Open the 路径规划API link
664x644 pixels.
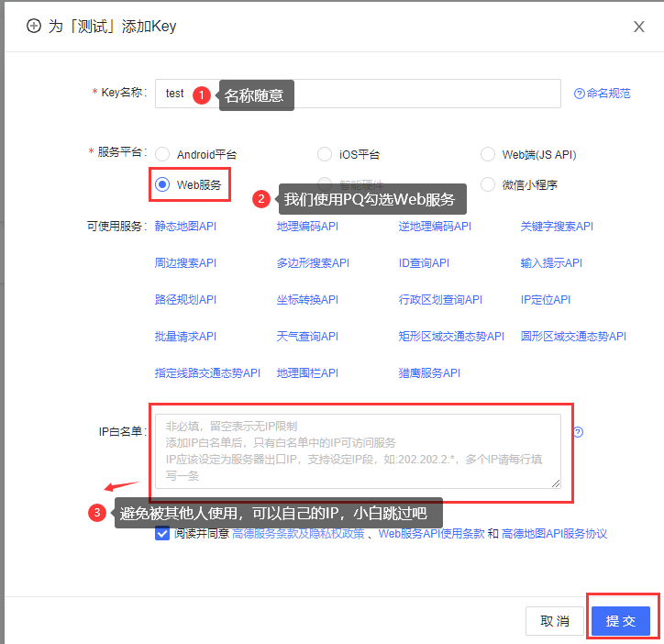[x=185, y=300]
